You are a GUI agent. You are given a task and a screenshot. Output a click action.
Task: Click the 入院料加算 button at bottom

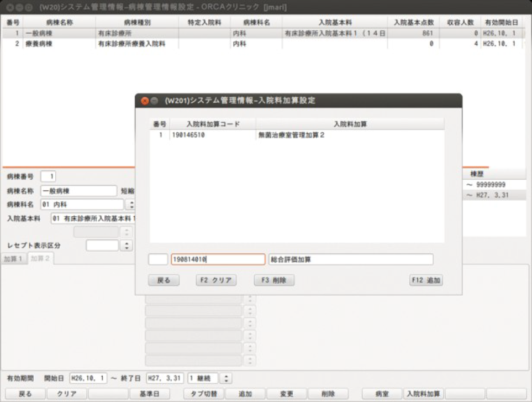point(423,394)
